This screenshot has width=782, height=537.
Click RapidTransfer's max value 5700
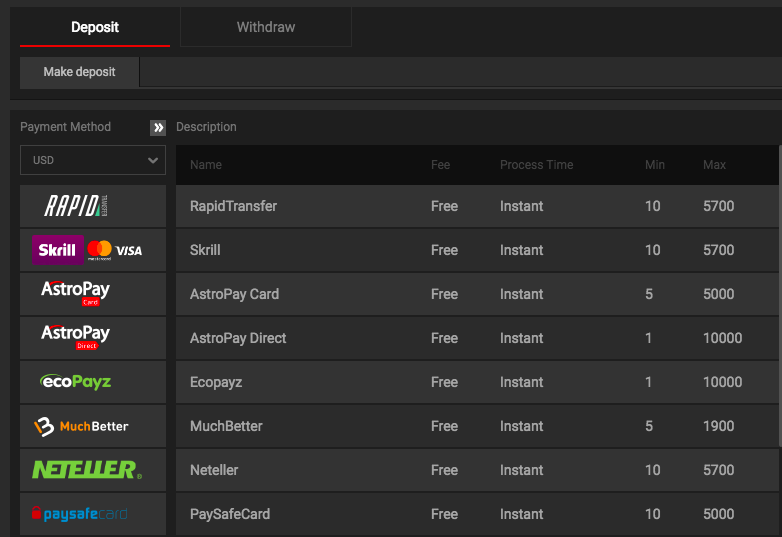(x=719, y=206)
